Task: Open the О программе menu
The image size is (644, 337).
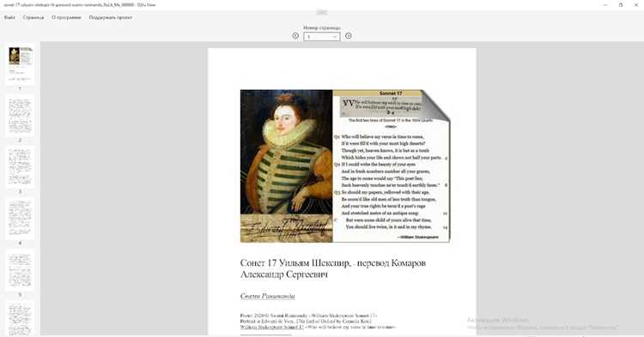Action: [66, 18]
